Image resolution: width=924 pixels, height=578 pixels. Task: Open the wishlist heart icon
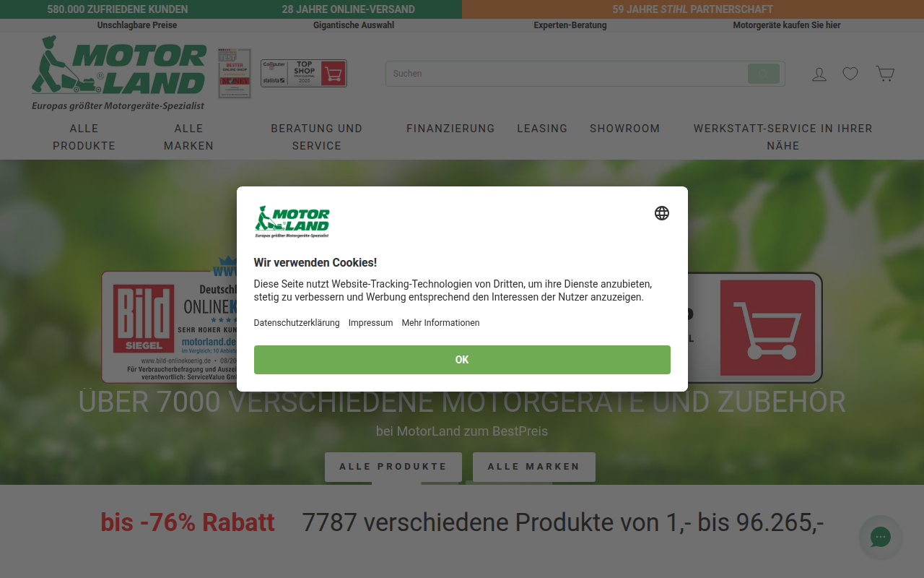[x=850, y=74]
